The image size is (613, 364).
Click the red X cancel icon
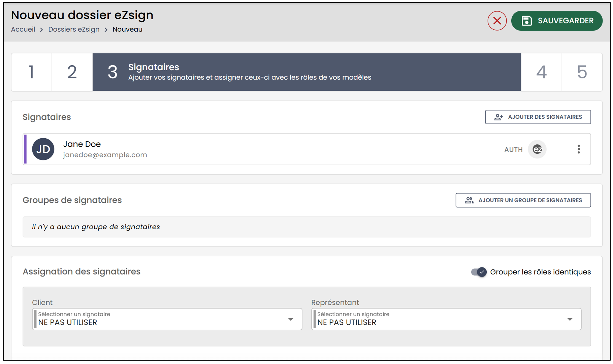497,21
